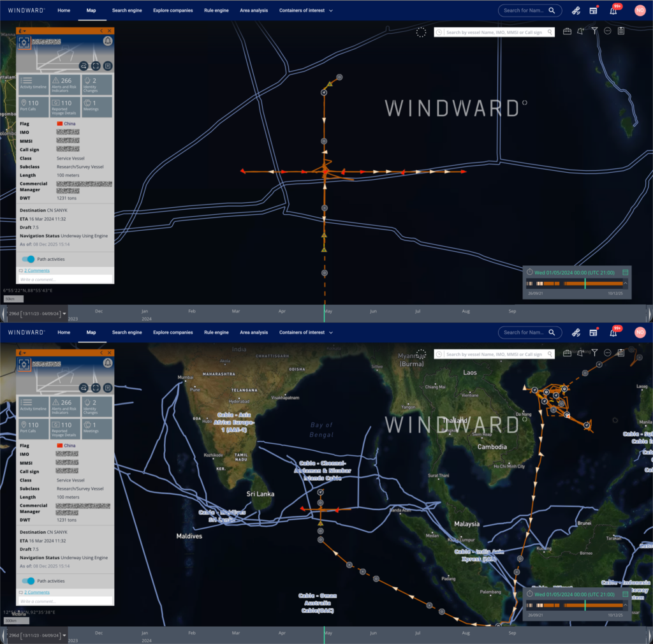Open toolbox icon on bottom map toolbar
The width and height of the screenshot is (653, 644).
tap(567, 353)
